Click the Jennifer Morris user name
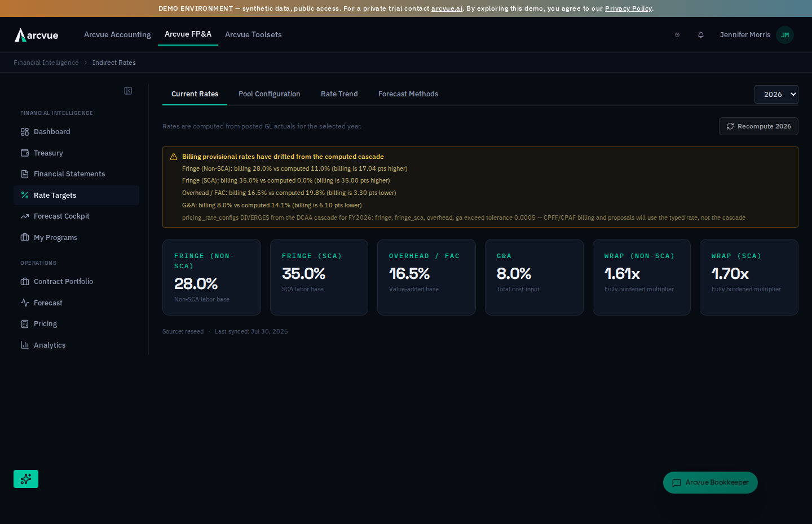 pos(745,35)
